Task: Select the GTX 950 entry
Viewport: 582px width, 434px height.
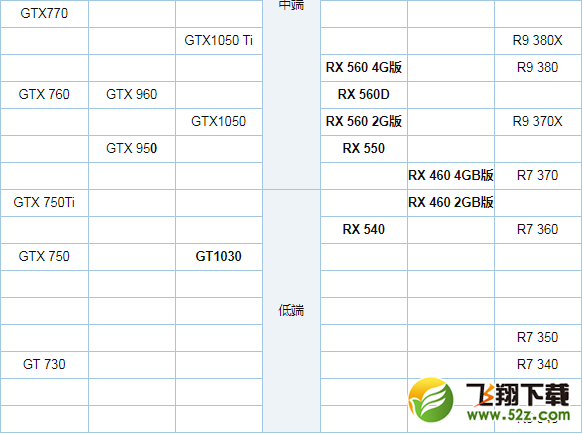Action: pyautogui.click(x=131, y=149)
